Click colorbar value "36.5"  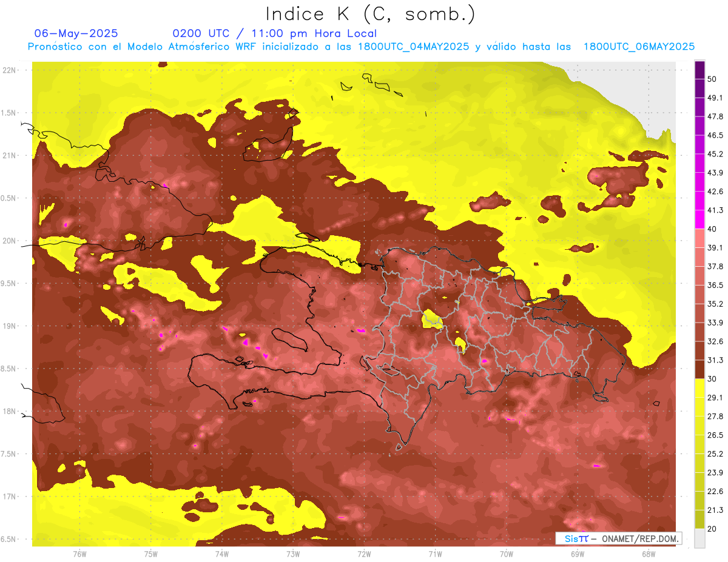pos(715,285)
